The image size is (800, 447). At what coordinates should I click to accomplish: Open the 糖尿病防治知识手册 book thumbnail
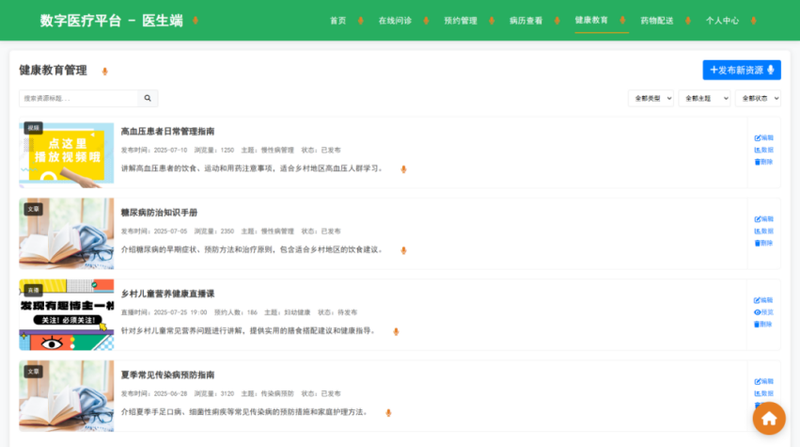pyautogui.click(x=66, y=234)
